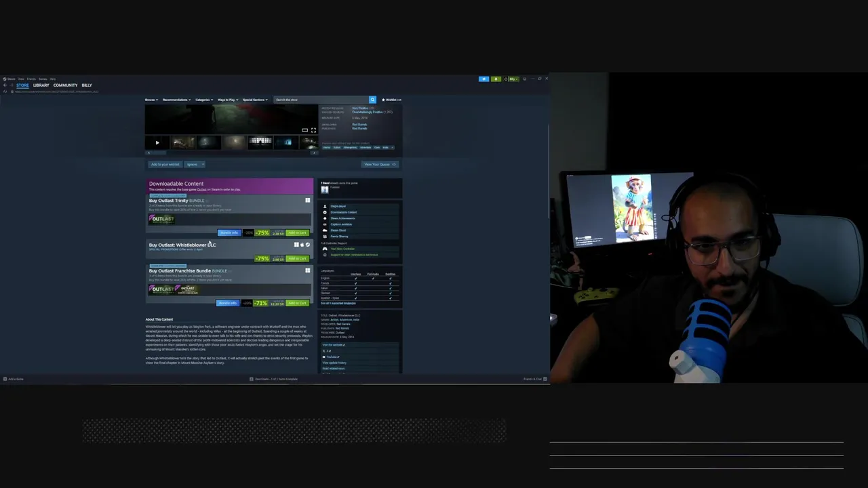This screenshot has width=868, height=488.
Task: Open the Billy account dropdown
Action: pos(513,79)
